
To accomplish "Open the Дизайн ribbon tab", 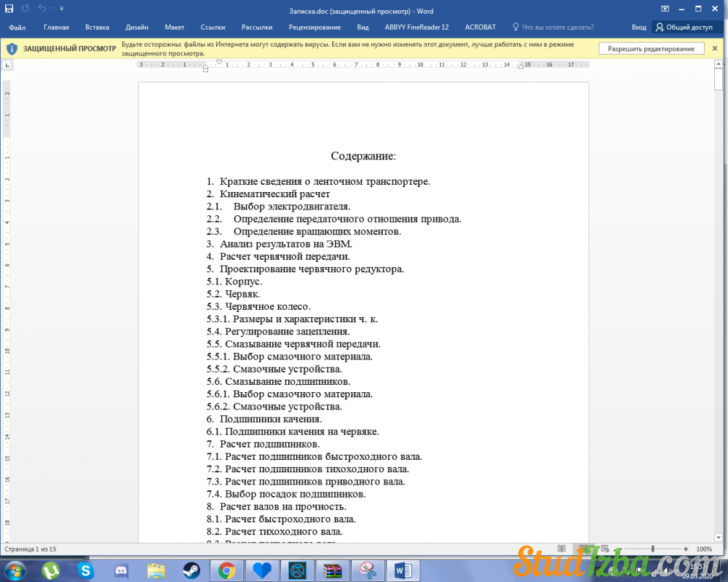I will tap(137, 28).
